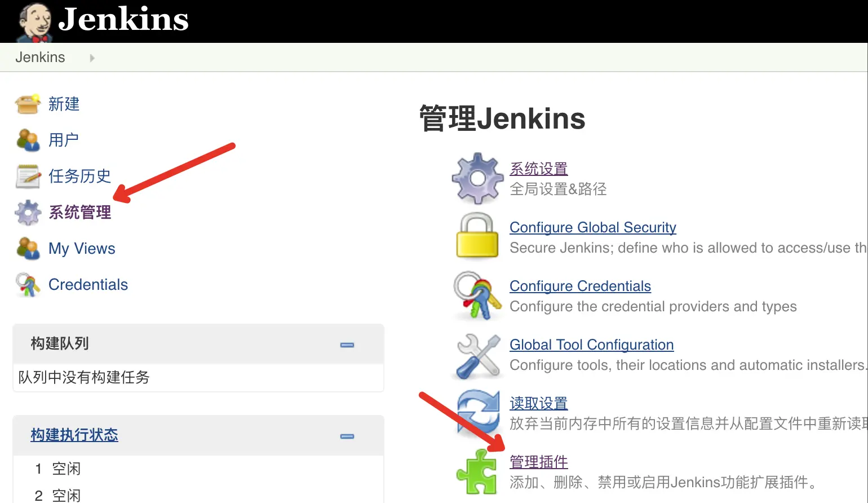This screenshot has height=503, width=868.
Task: Open the My Views link
Action: click(x=82, y=249)
